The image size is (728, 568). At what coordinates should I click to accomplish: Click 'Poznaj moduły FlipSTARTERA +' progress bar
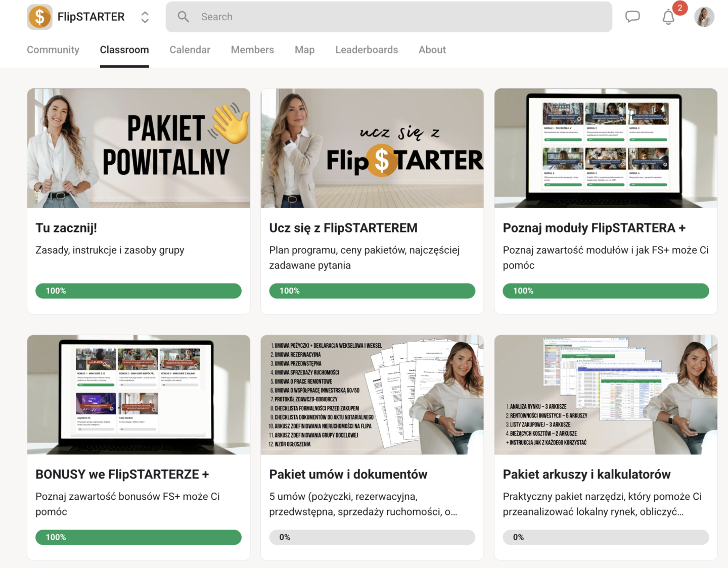click(606, 291)
